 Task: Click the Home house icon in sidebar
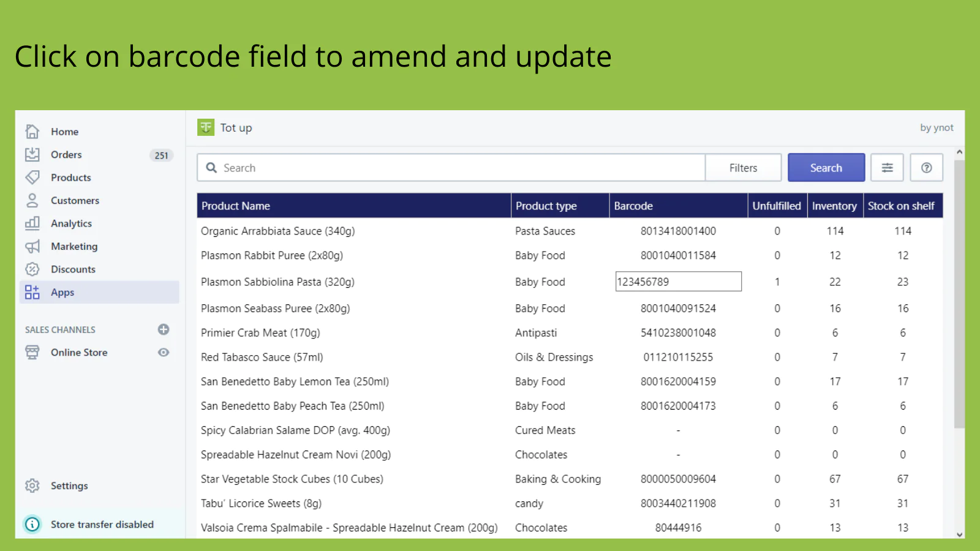32,132
